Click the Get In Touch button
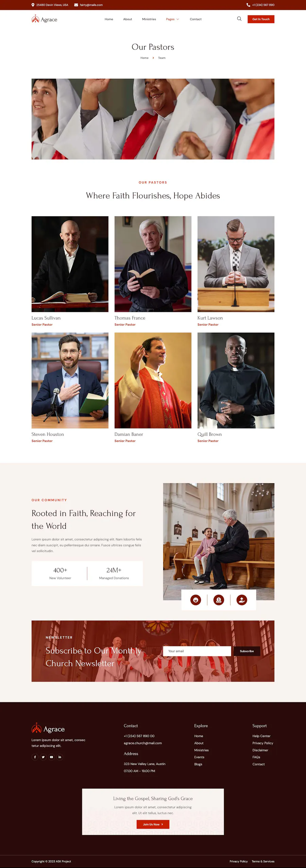 point(261,19)
